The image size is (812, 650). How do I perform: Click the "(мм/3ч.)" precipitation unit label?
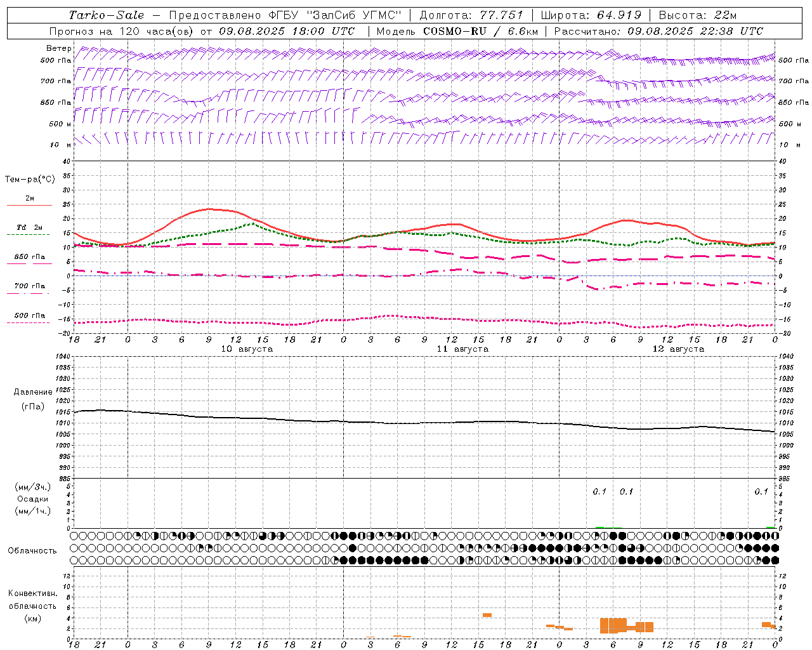point(33,487)
